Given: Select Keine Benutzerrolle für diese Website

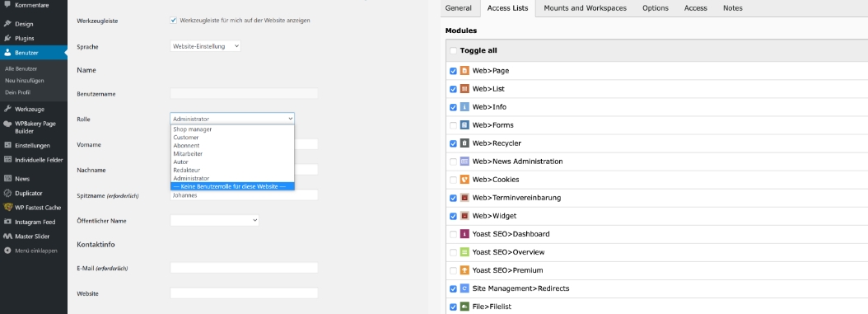Looking at the screenshot, I should 232,186.
